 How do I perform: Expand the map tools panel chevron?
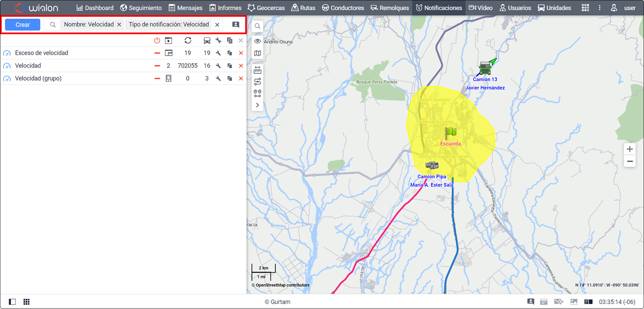point(258,105)
